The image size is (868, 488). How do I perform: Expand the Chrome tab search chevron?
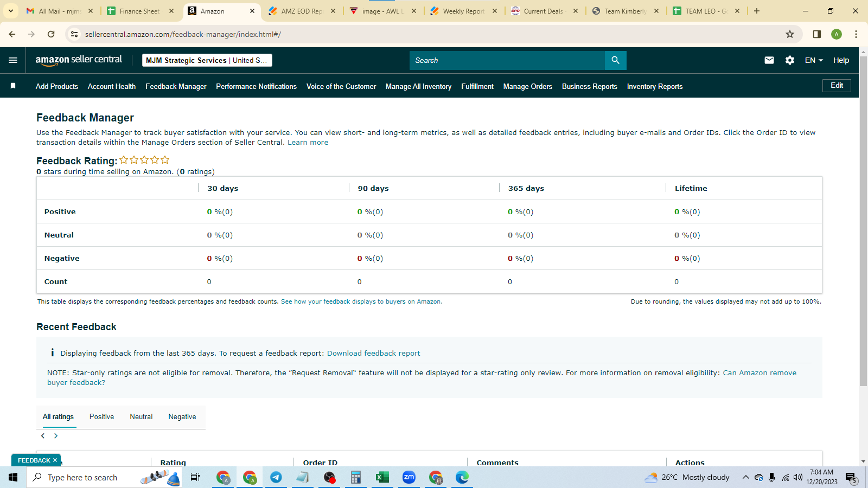point(10,11)
